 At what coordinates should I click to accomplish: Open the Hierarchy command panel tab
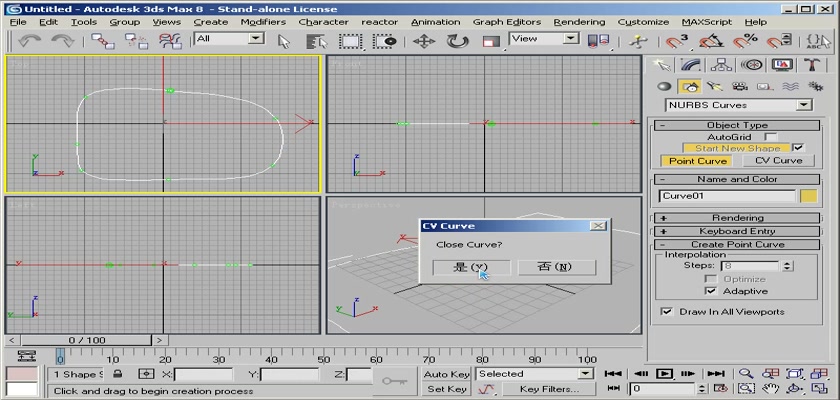721,65
